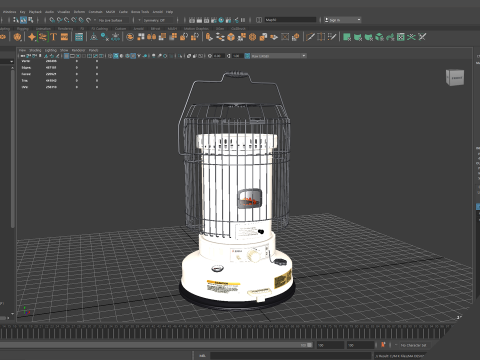Apply Planar UV mapping icon
Screen dimensions: 480x360
[347, 37]
